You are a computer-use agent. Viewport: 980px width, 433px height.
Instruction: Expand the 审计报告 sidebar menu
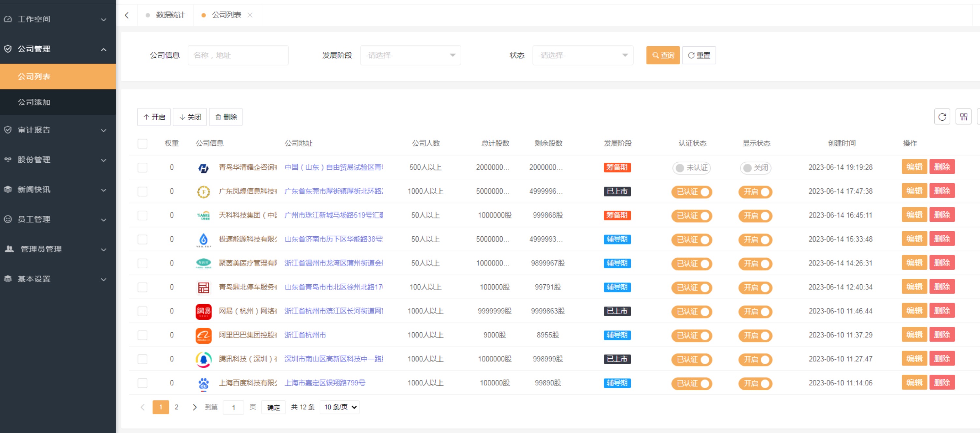[58, 130]
